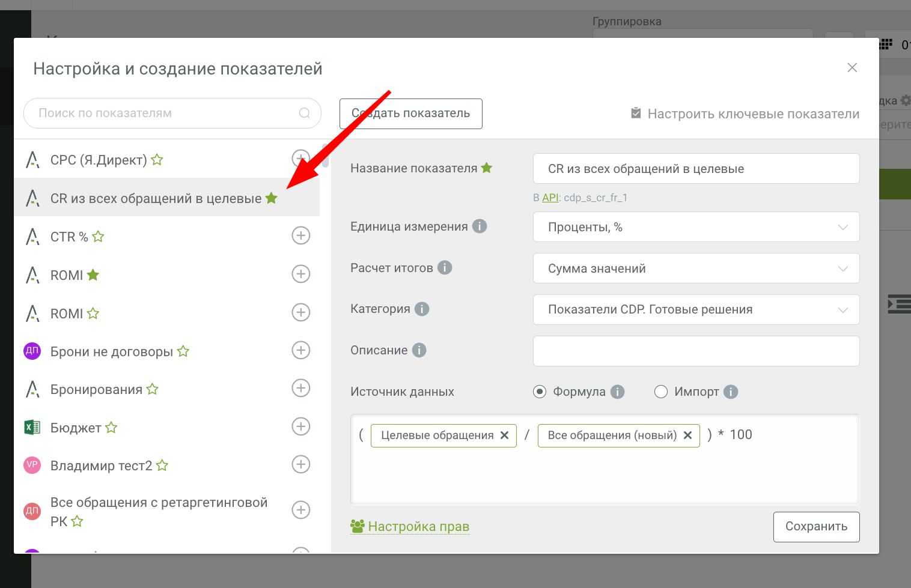Open Настройка прав link
Image resolution: width=911 pixels, height=588 pixels.
point(418,527)
